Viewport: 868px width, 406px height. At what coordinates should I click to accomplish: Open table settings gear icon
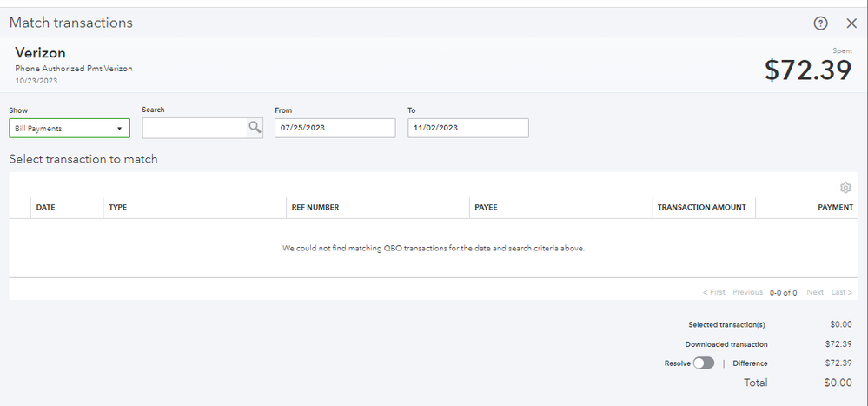click(x=845, y=188)
